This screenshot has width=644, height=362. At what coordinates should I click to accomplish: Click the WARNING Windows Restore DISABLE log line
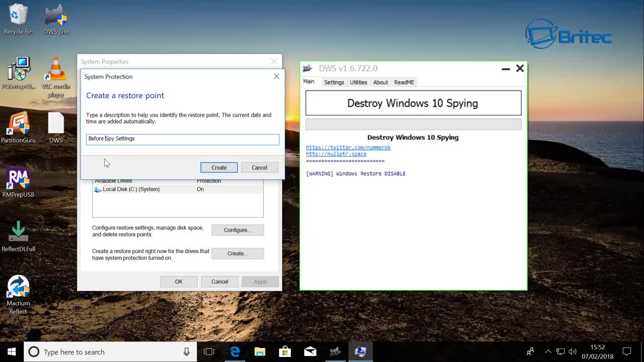click(x=356, y=173)
